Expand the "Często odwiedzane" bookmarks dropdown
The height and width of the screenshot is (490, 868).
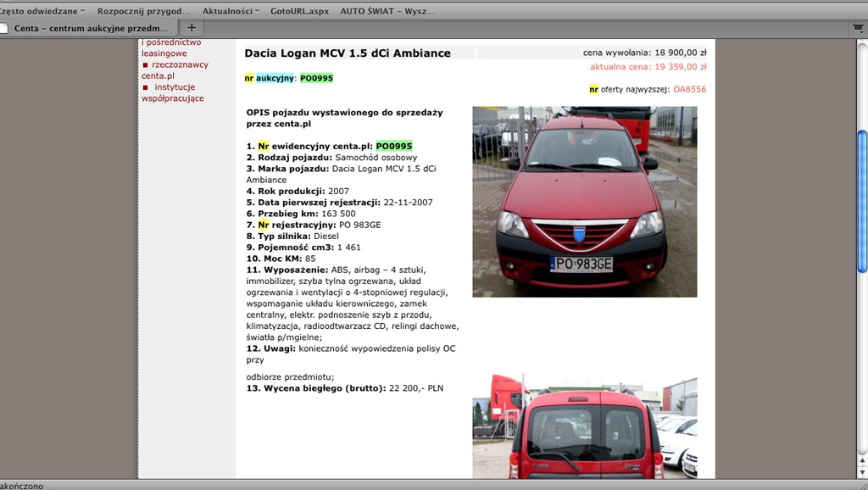tap(40, 11)
